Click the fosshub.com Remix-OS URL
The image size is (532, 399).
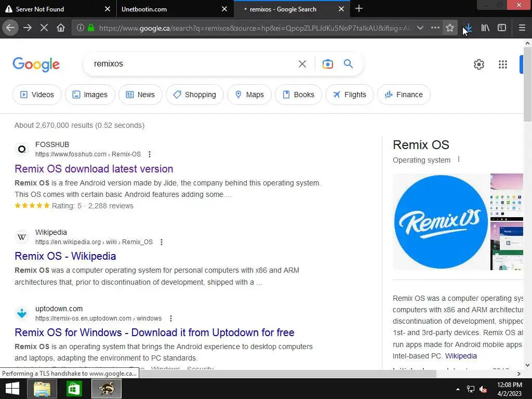point(88,154)
